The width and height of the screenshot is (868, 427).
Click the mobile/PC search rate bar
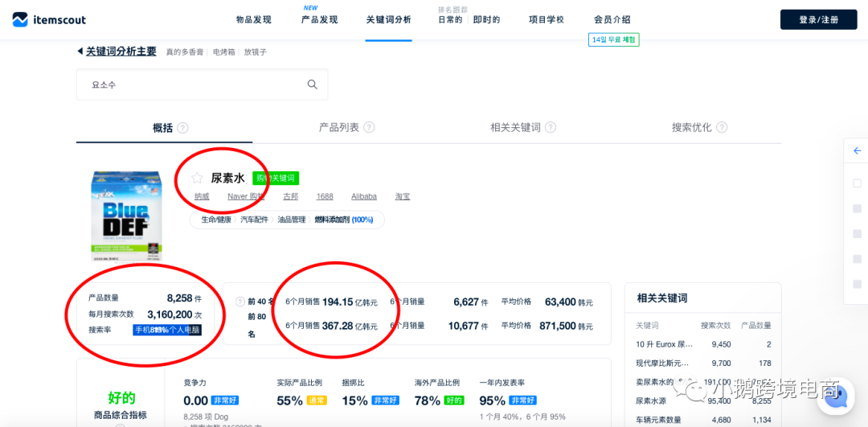167,330
